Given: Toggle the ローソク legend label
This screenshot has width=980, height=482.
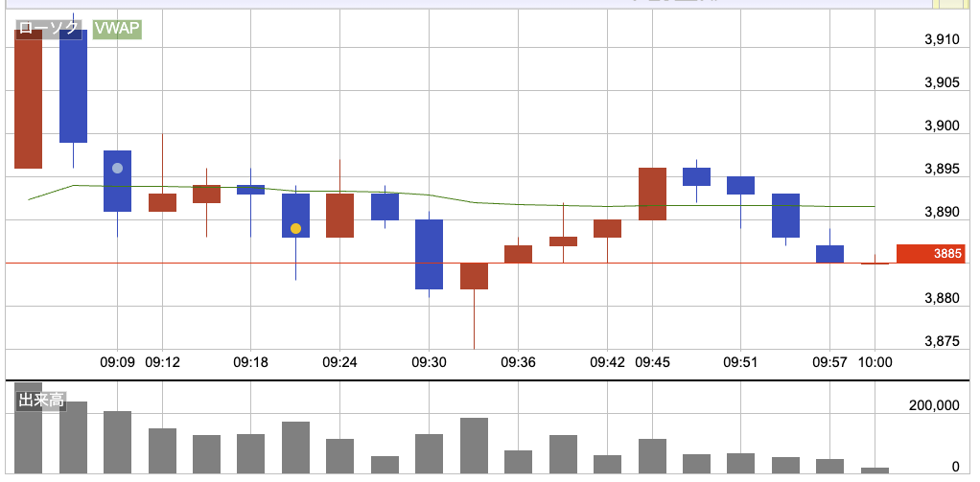Looking at the screenshot, I should click(49, 28).
